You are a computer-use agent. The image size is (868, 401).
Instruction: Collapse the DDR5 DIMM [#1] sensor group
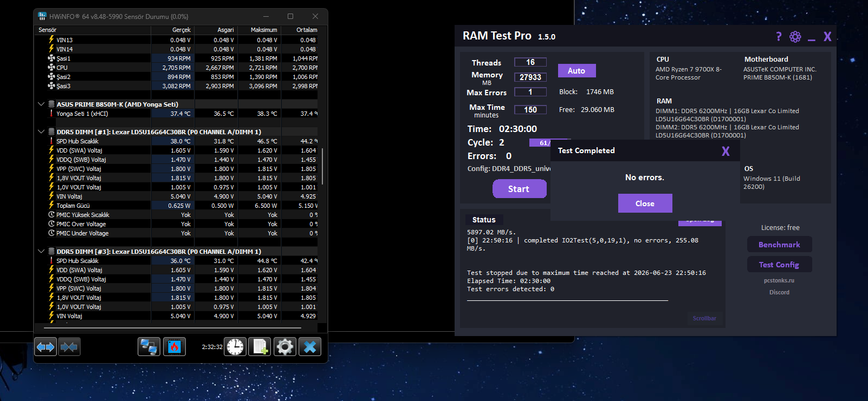(41, 132)
